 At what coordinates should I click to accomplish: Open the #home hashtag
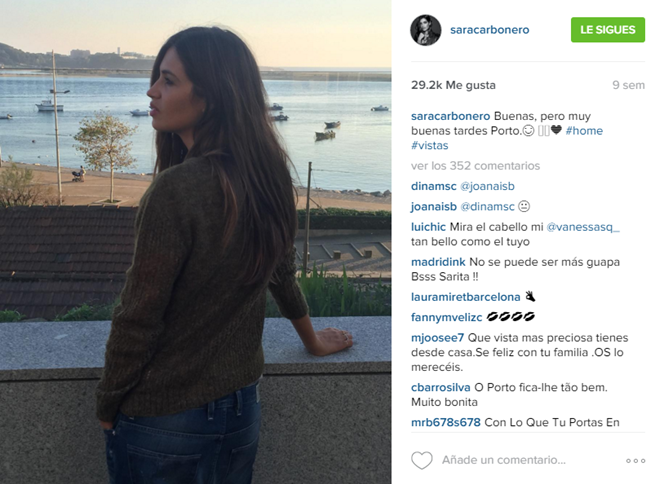(584, 131)
